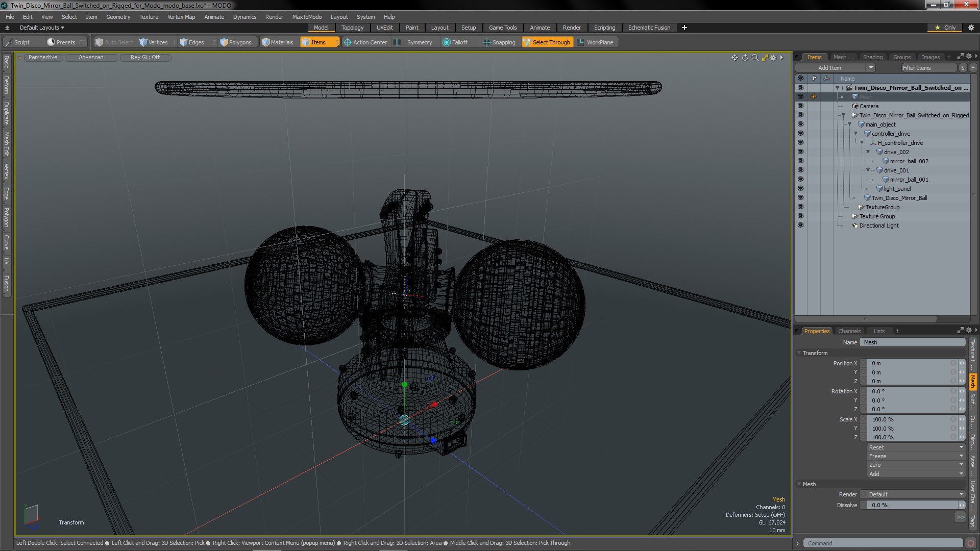Click the viewport maximize icon
The image size is (980, 551).
click(x=765, y=58)
